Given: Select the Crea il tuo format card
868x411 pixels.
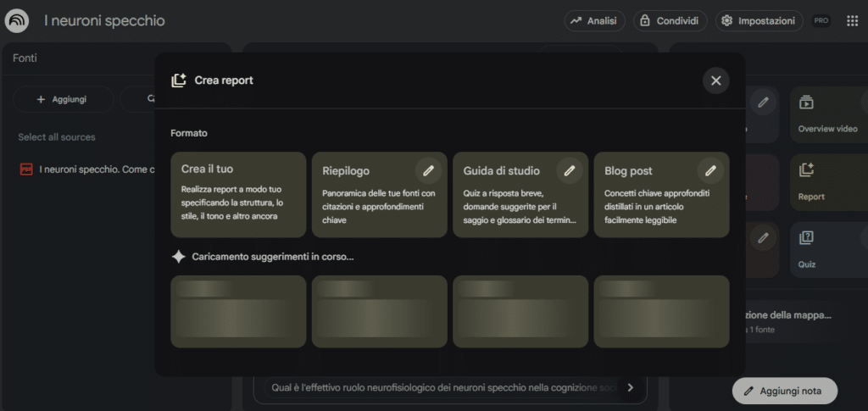Looking at the screenshot, I should [238, 195].
